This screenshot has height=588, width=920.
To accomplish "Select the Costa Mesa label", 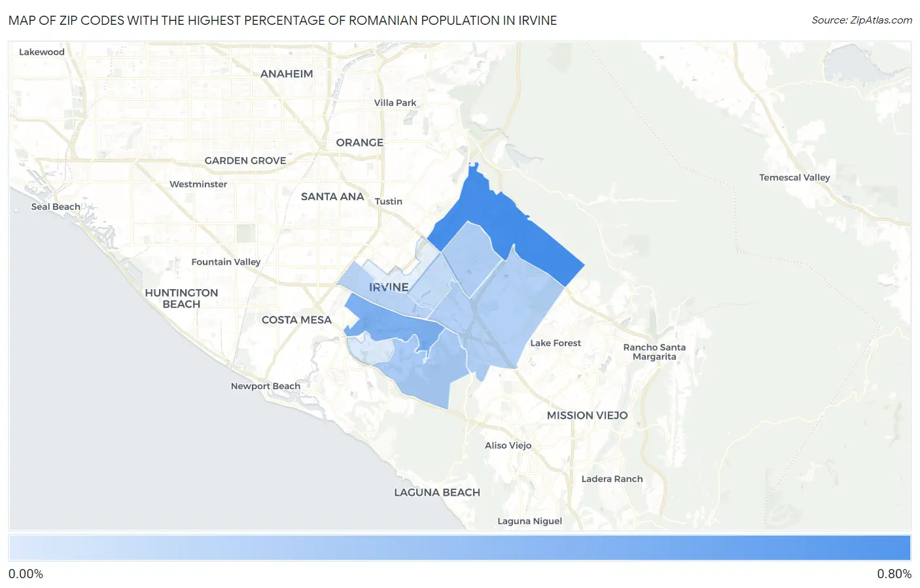I will (x=296, y=320).
